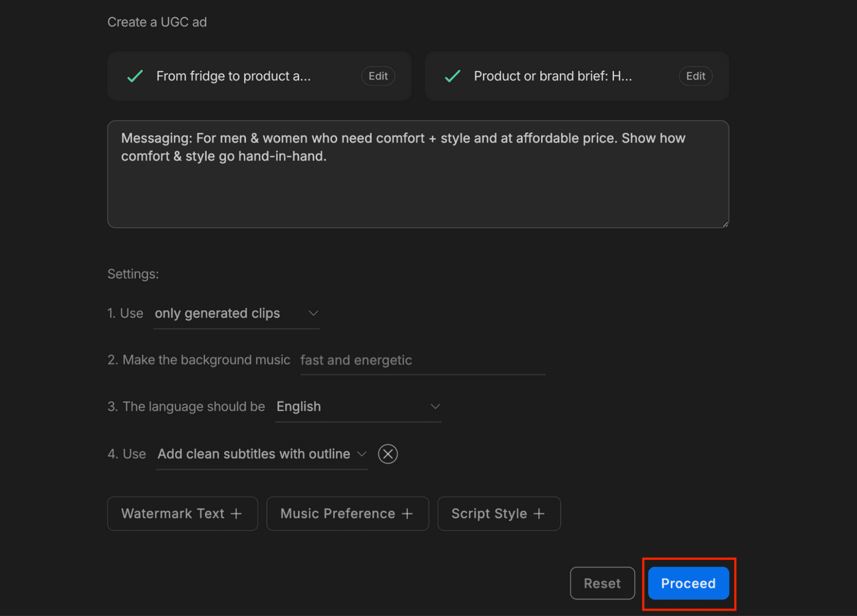Open the 'only generated clips' dropdown
The width and height of the screenshot is (857, 616).
point(236,314)
